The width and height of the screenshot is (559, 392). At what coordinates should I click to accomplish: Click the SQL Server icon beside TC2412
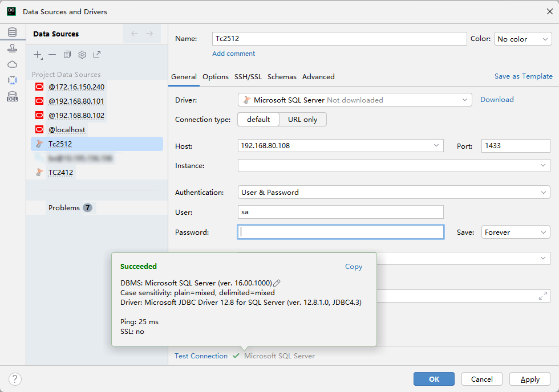39,172
